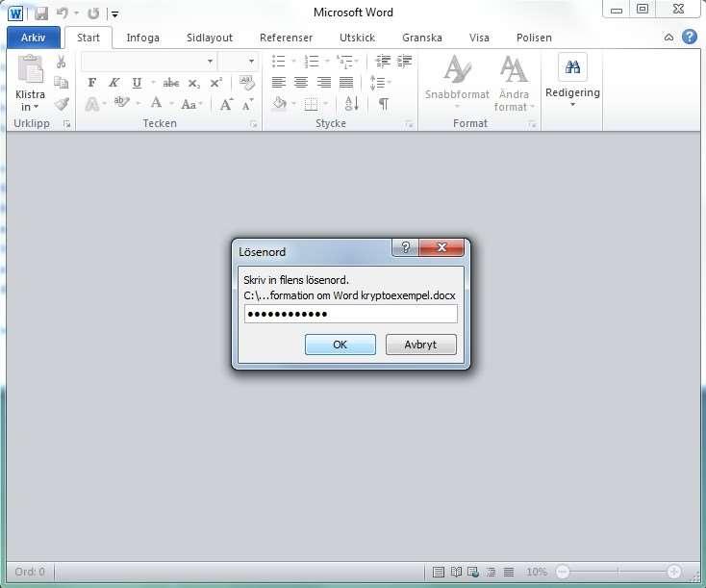Click the Increase Indent icon
This screenshot has height=588, width=706.
tap(404, 61)
